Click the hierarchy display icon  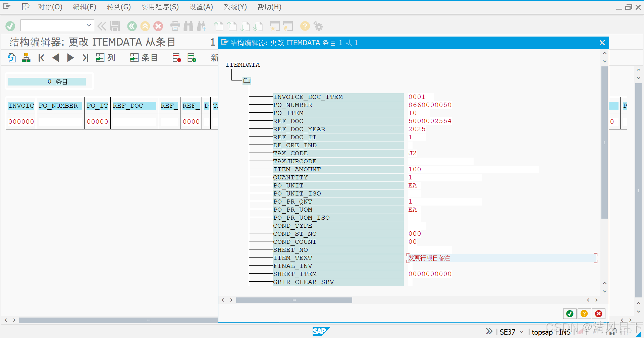pyautogui.click(x=26, y=58)
